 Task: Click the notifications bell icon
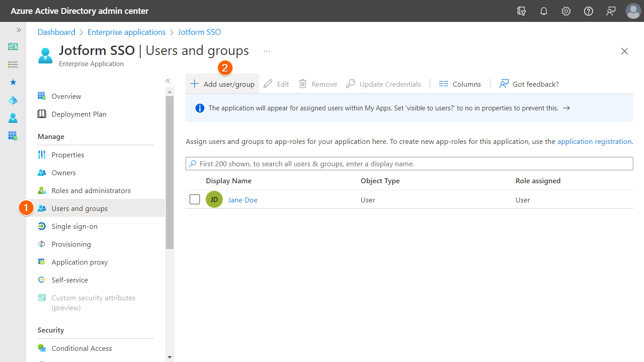click(544, 11)
